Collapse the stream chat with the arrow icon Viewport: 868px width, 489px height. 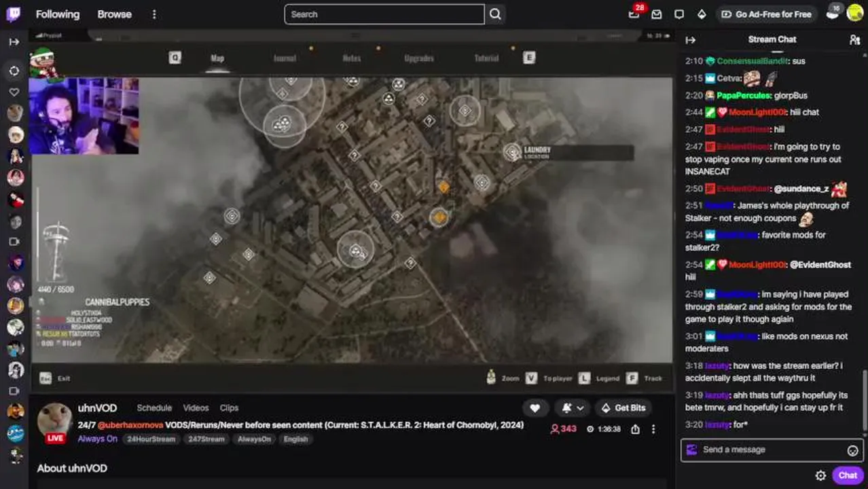[691, 40]
